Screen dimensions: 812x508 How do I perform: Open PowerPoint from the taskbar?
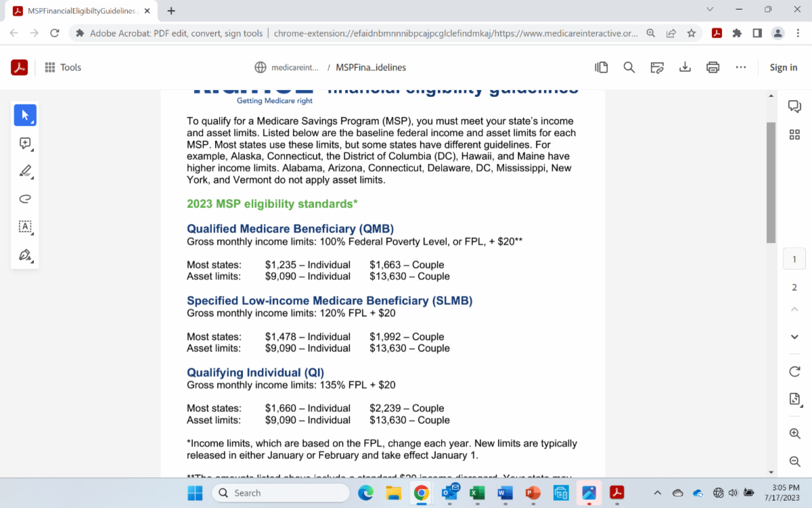coord(533,492)
